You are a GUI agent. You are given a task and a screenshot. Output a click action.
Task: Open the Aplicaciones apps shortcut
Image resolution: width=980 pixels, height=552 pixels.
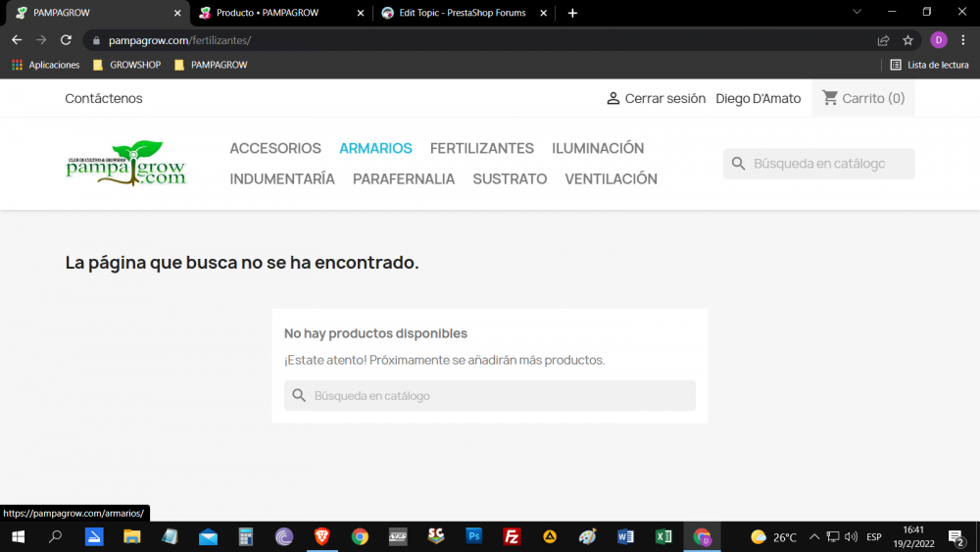coord(46,65)
